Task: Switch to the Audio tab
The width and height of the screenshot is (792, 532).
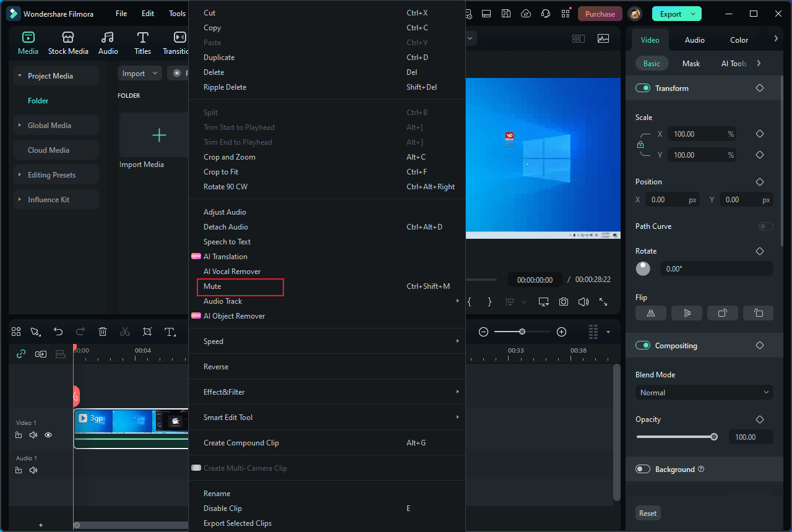Action: click(694, 40)
